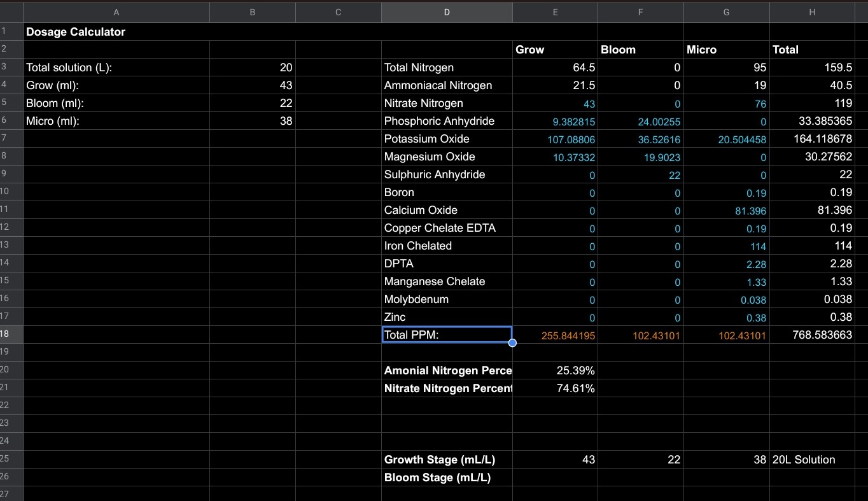
Task: Select the Total PPM: label cell
Action: point(447,335)
